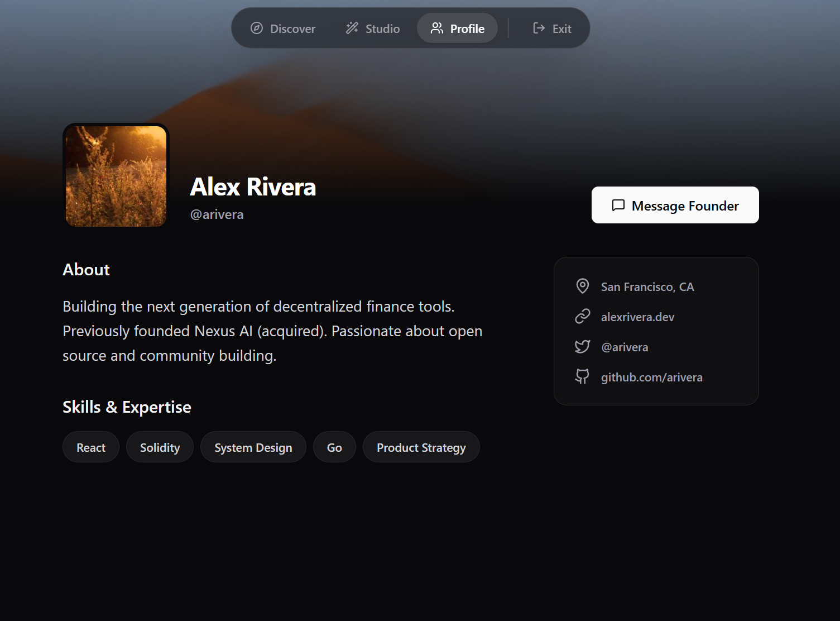Image resolution: width=840 pixels, height=621 pixels.
Task: Open the @arivera Twitter handle link
Action: click(625, 347)
